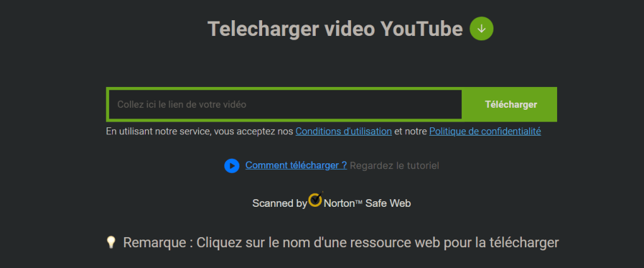The image size is (644, 268).
Task: Click the 'Collez ici le lien' placeholder text
Action: pyautogui.click(x=181, y=105)
